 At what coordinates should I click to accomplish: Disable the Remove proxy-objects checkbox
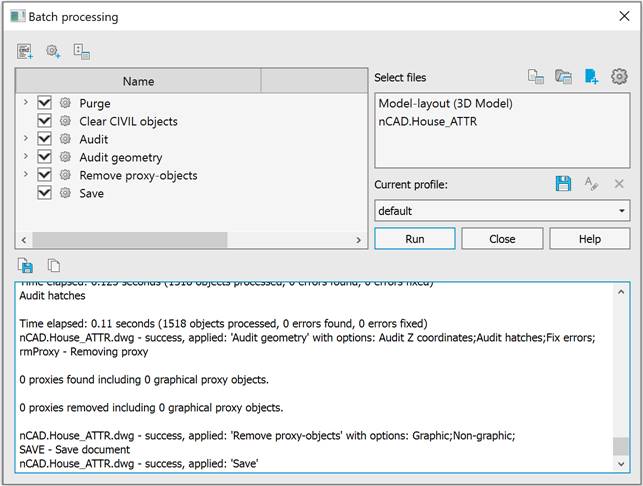point(44,175)
